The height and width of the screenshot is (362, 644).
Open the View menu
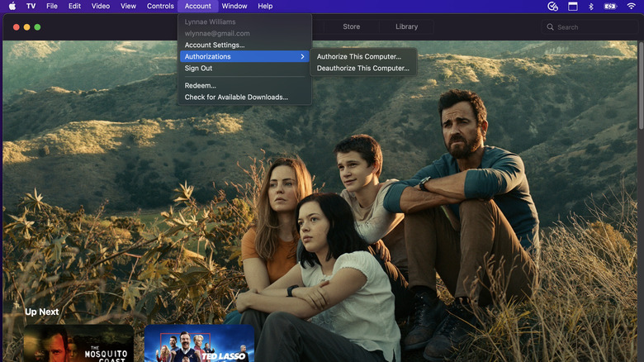pyautogui.click(x=128, y=6)
